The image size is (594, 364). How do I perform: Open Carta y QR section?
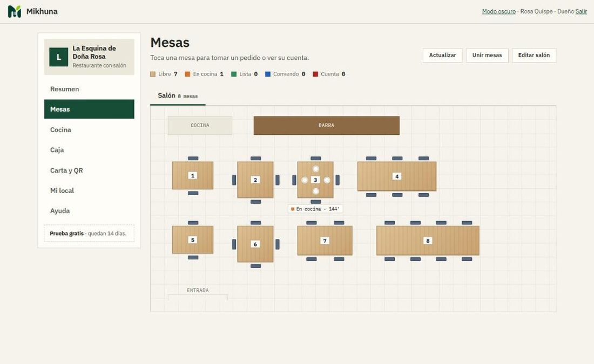point(89,170)
